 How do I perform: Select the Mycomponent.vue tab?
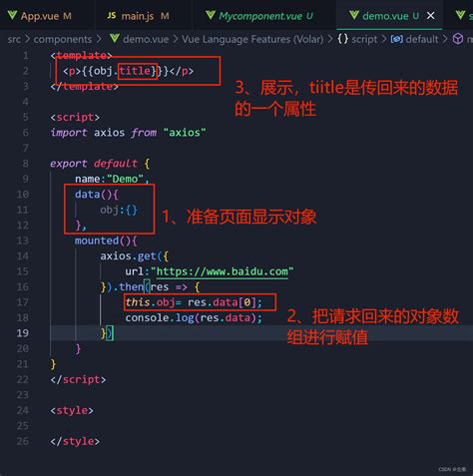(x=260, y=16)
